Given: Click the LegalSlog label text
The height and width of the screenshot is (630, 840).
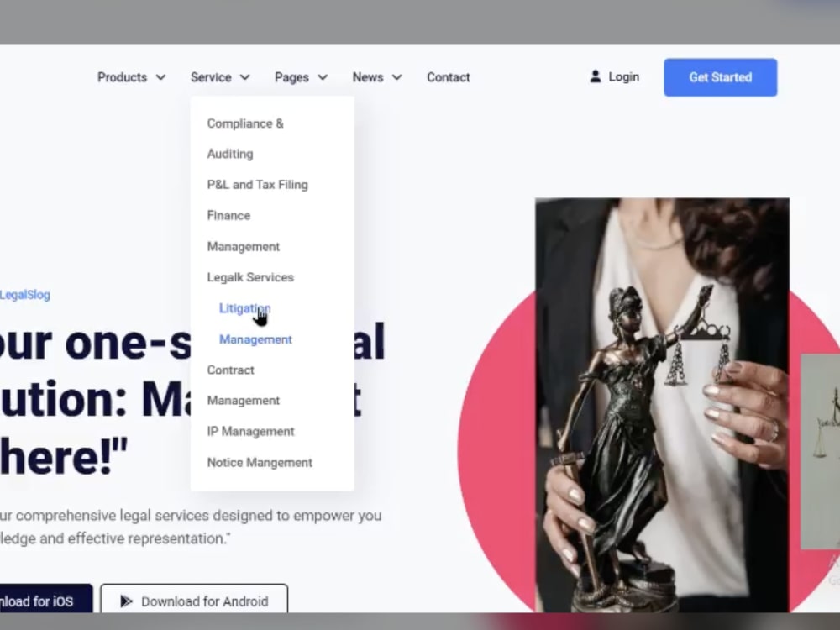Looking at the screenshot, I should [x=25, y=295].
